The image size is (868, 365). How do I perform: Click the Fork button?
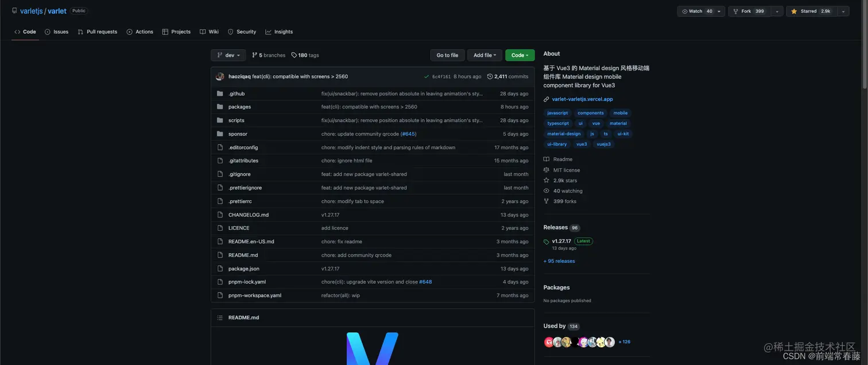749,11
